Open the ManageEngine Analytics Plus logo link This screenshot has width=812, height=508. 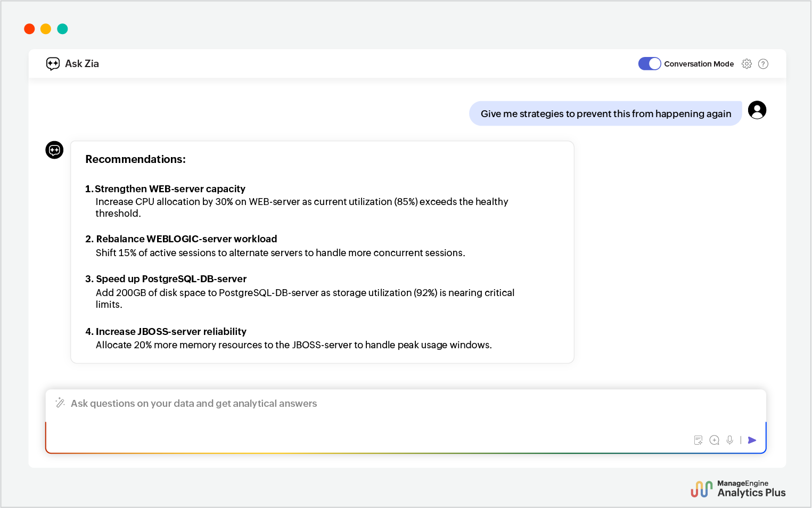pos(738,488)
